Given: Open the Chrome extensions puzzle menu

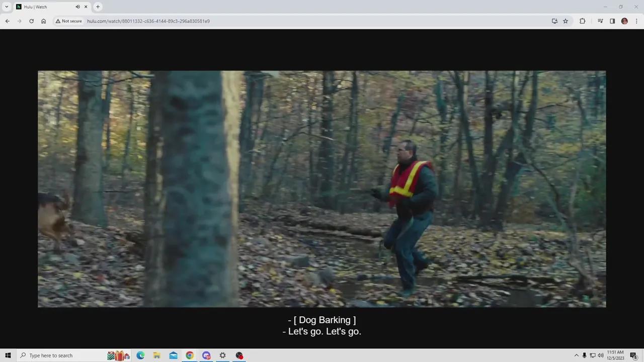Looking at the screenshot, I should click(582, 21).
